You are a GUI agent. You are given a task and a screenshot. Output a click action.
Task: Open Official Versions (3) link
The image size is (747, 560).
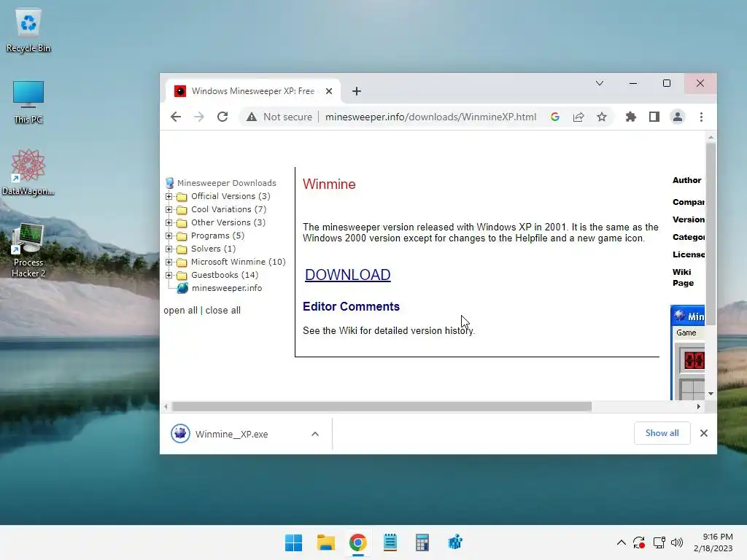coord(231,196)
